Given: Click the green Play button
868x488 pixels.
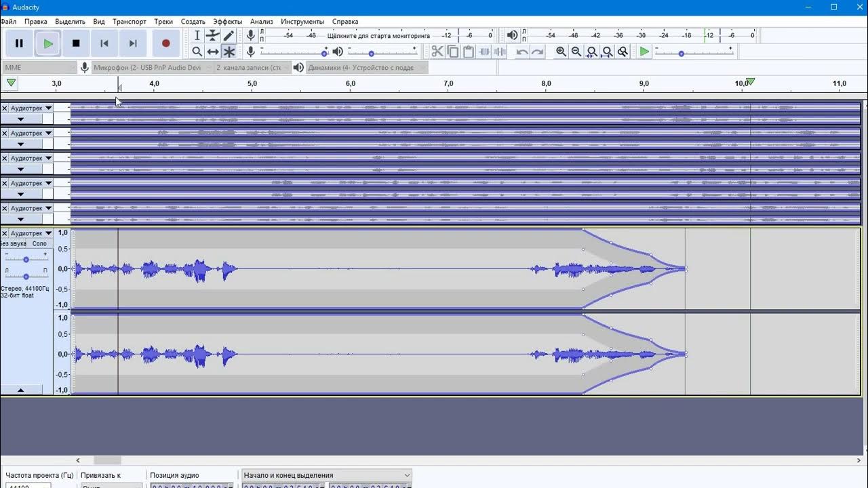Looking at the screenshot, I should pyautogui.click(x=47, y=43).
